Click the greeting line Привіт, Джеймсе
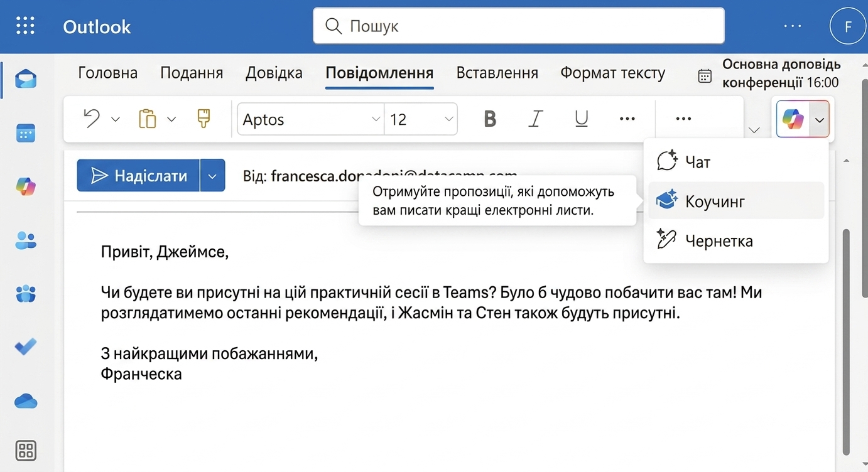This screenshot has width=868, height=472. point(165,252)
